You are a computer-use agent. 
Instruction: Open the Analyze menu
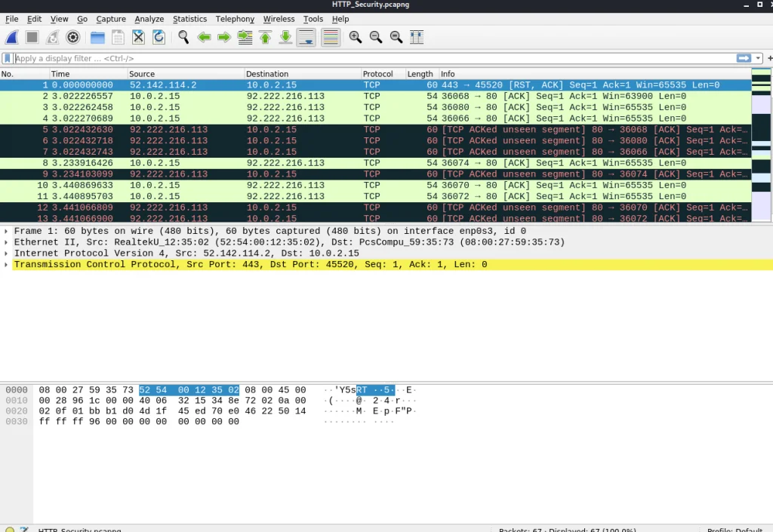pyautogui.click(x=149, y=19)
